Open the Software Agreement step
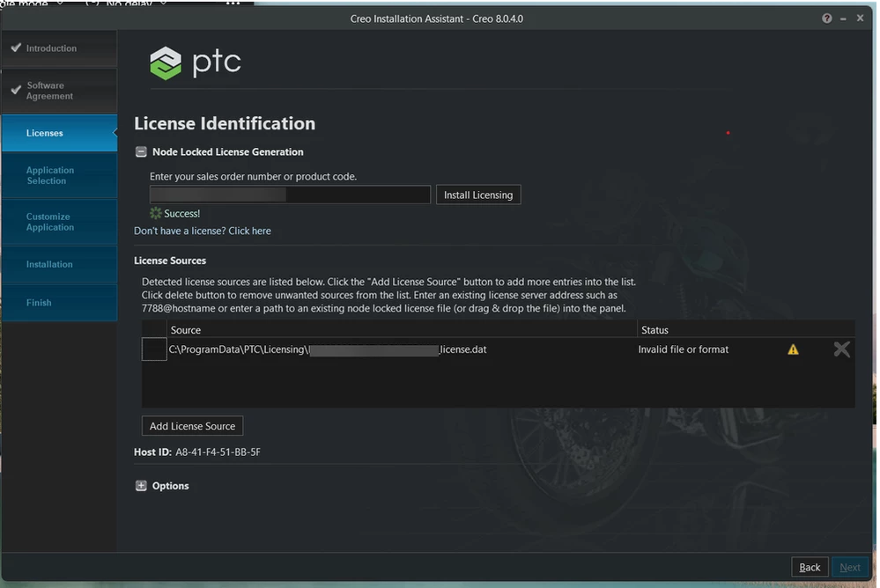The image size is (880, 588). tap(60, 91)
